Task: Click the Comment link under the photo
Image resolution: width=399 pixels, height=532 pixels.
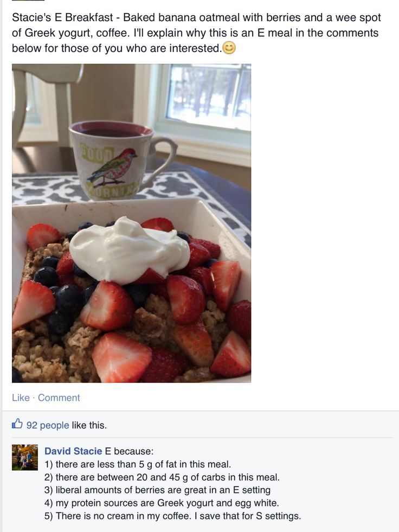Action: [x=59, y=398]
